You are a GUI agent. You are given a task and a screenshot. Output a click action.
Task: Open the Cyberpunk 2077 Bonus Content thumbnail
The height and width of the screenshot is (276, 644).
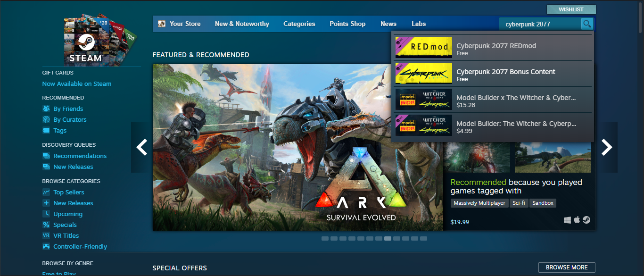point(424,74)
